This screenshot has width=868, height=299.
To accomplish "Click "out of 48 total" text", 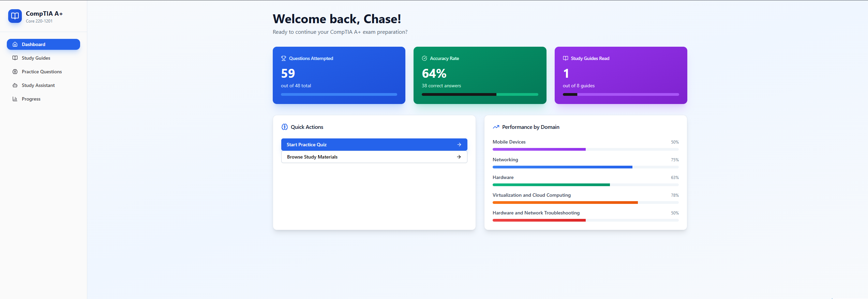I will coord(296,86).
